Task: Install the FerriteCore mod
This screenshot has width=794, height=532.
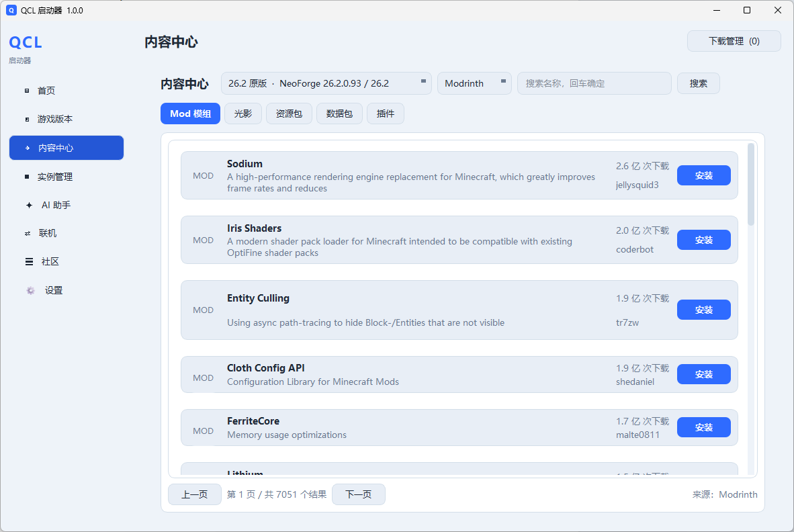Action: (x=704, y=427)
